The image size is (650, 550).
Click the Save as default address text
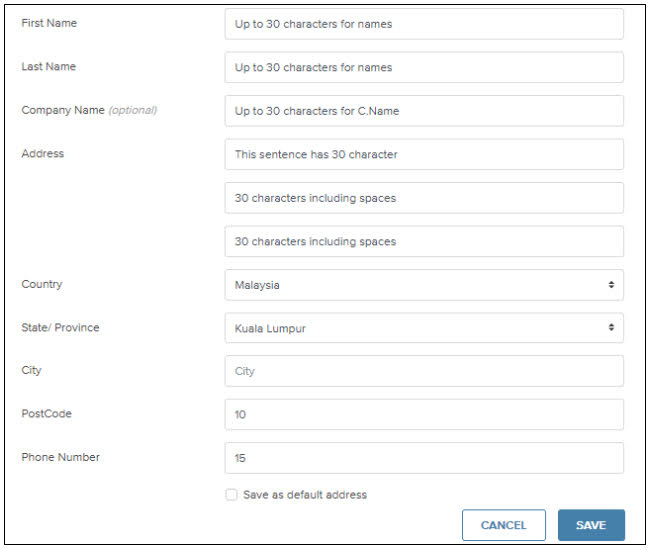point(305,494)
